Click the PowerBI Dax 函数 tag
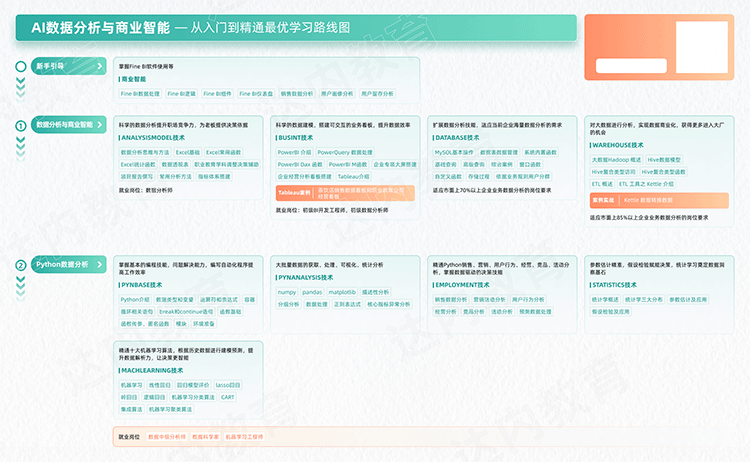Viewport: 750px width, 462px height. click(300, 165)
